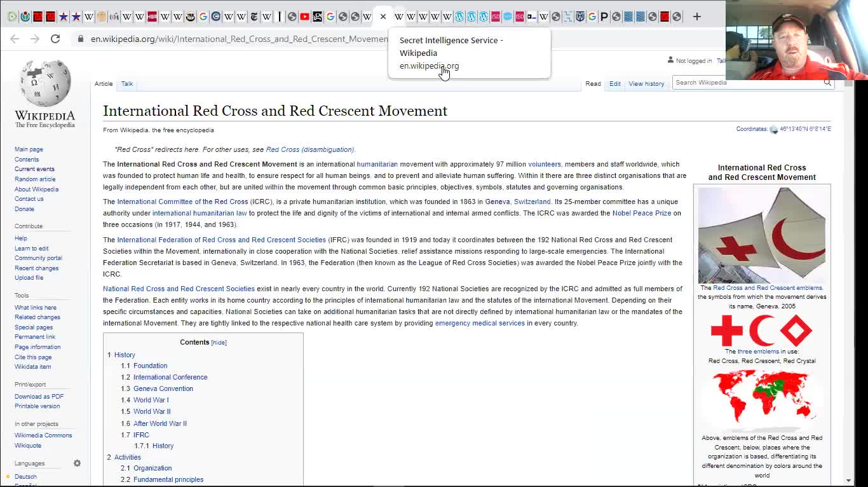Switch to the New York Times tab
Screen dimensions: 868x487
pos(254,17)
